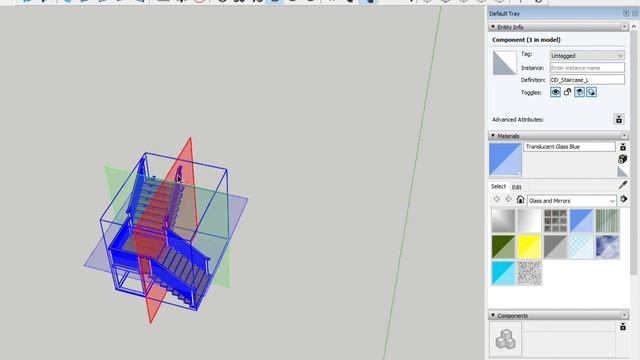
Task: Pick the dark gray gradient mirror swatch
Action: coord(503,221)
